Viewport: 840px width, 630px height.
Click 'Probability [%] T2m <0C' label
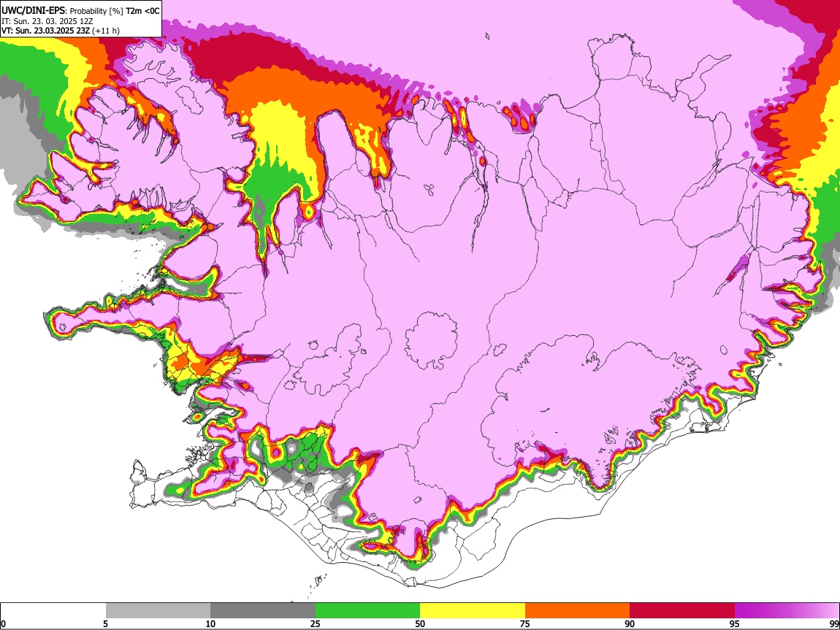click(x=115, y=11)
